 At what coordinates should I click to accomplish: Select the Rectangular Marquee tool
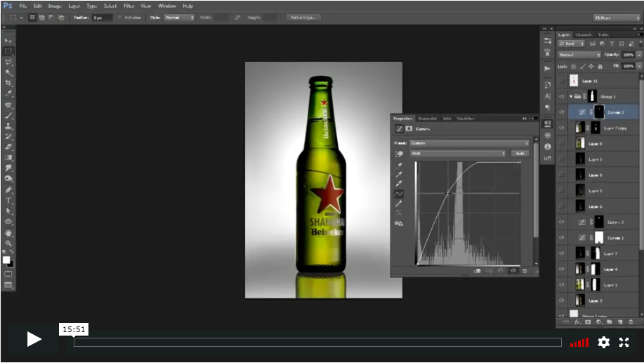coord(8,51)
